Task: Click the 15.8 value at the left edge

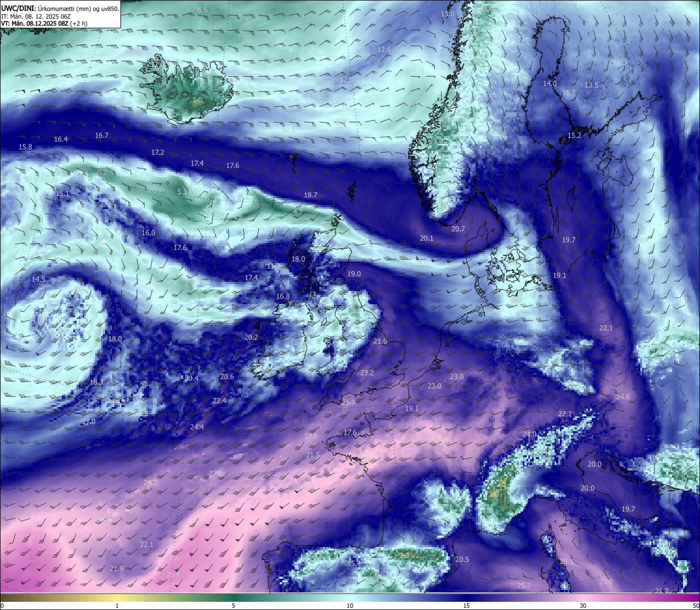Action: coord(25,147)
